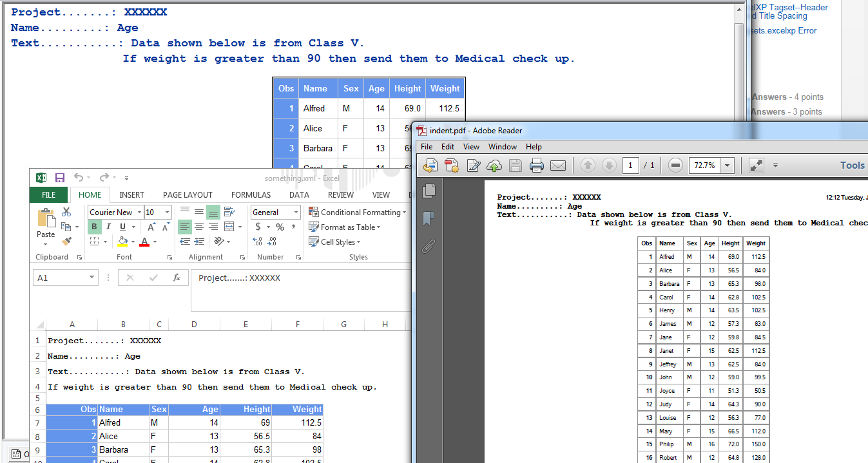This screenshot has height=463, width=868.
Task: Expand the General number format dropdown
Action: pos(296,213)
